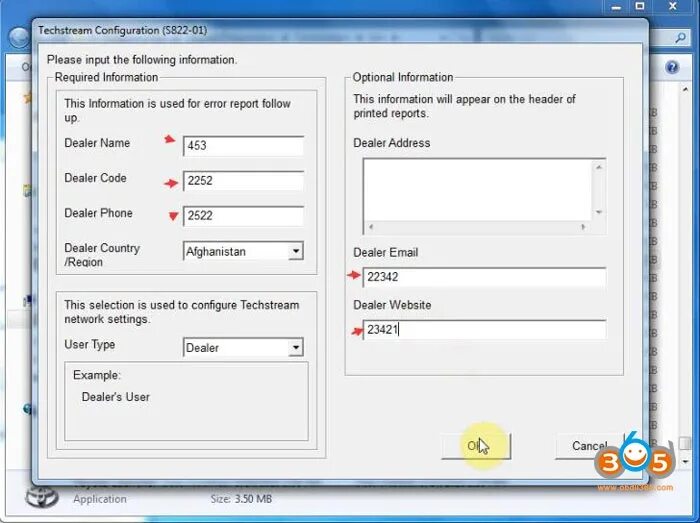The image size is (700, 523).
Task: Cancel the Techstream Configuration dialog
Action: (x=589, y=446)
